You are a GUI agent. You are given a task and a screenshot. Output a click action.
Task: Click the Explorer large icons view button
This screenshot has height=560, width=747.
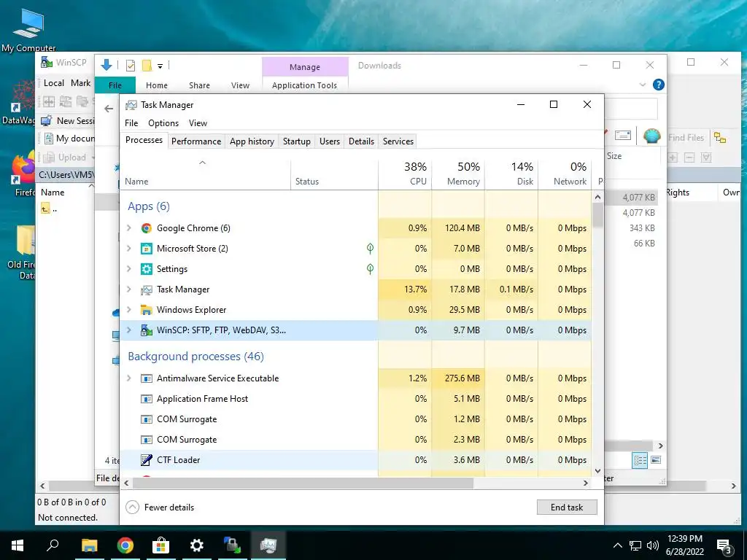pyautogui.click(x=656, y=460)
